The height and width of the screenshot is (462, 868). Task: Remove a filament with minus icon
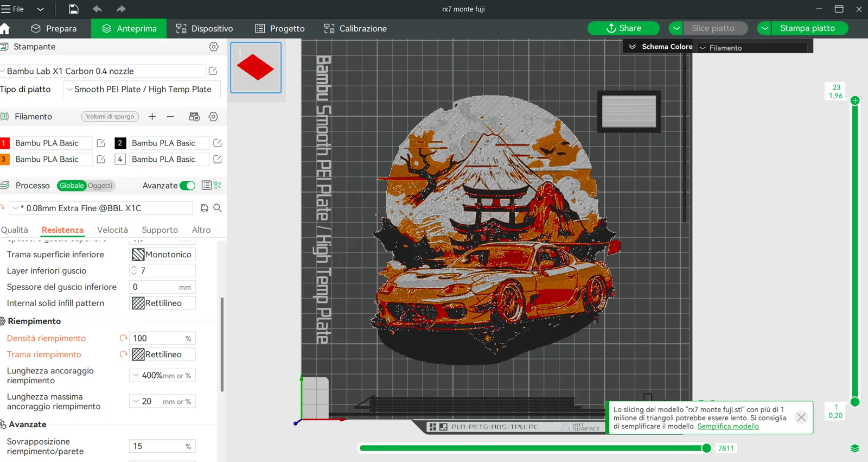click(170, 117)
